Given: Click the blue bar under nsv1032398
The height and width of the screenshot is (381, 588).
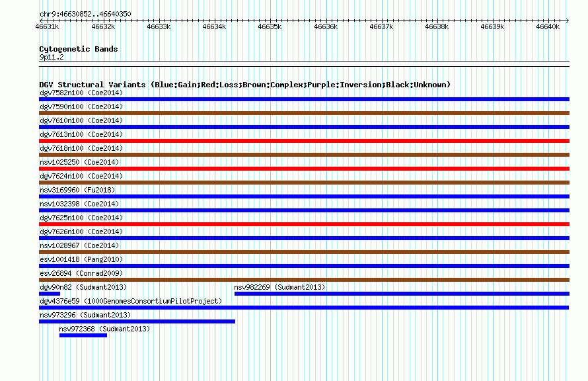Looking at the screenshot, I should pos(304,210).
